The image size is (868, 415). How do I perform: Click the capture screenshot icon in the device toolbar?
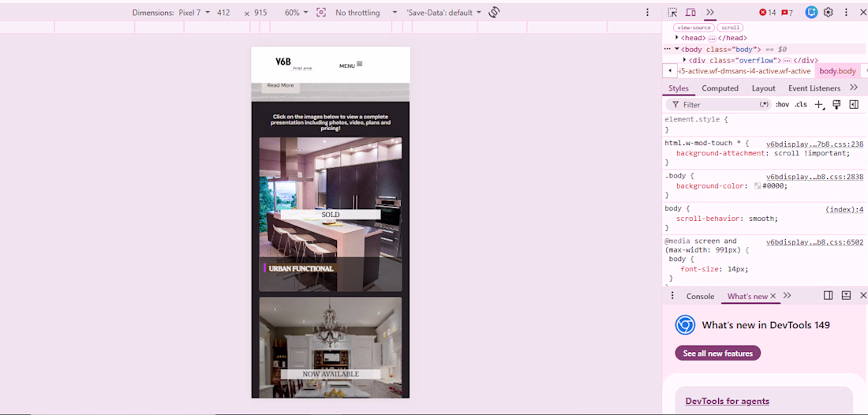321,12
